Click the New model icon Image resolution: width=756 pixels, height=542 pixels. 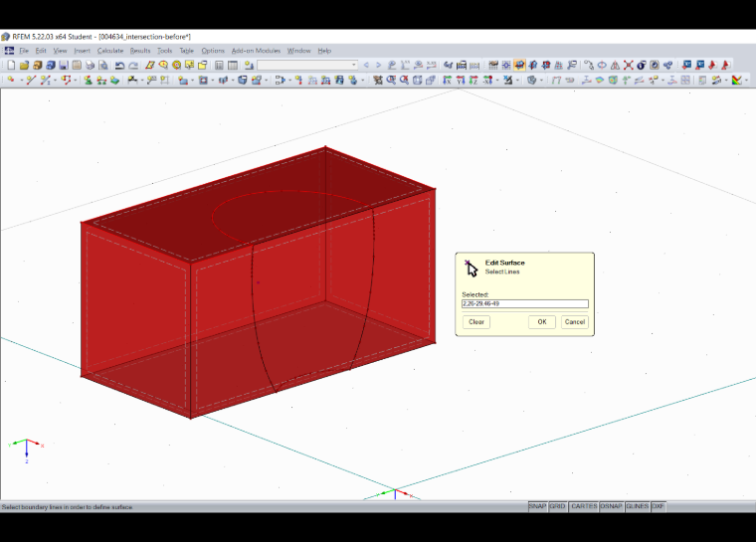tap(11, 65)
